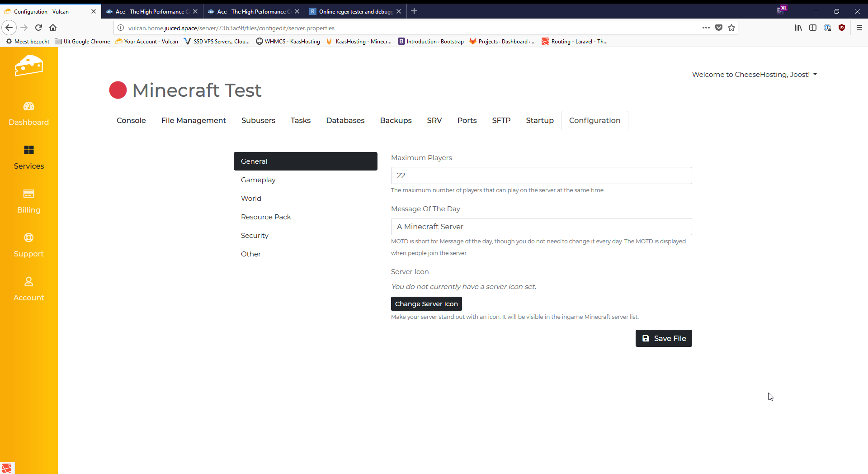The width and height of the screenshot is (868, 474).
Task: Go to Billing via card icon
Action: 28,194
